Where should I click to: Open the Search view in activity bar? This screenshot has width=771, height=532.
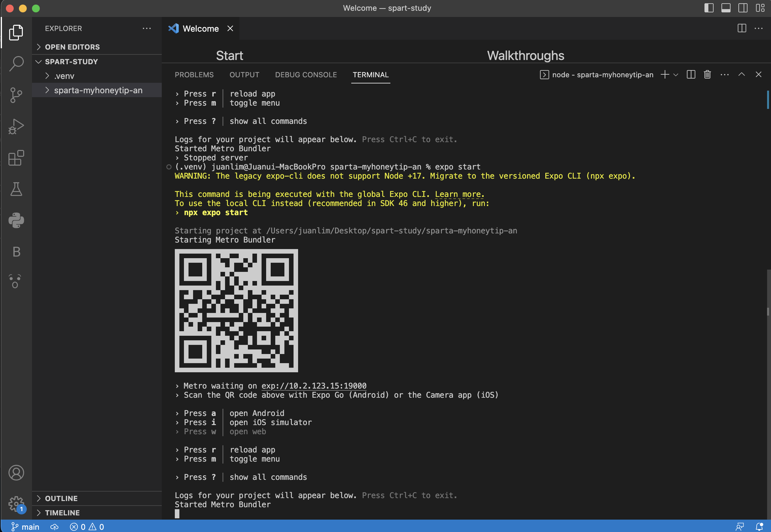click(x=16, y=63)
